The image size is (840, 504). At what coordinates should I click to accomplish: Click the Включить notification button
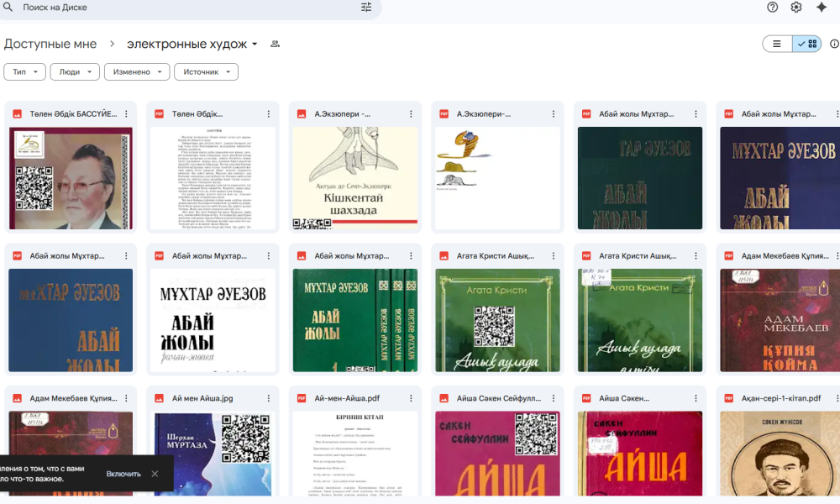point(123,474)
